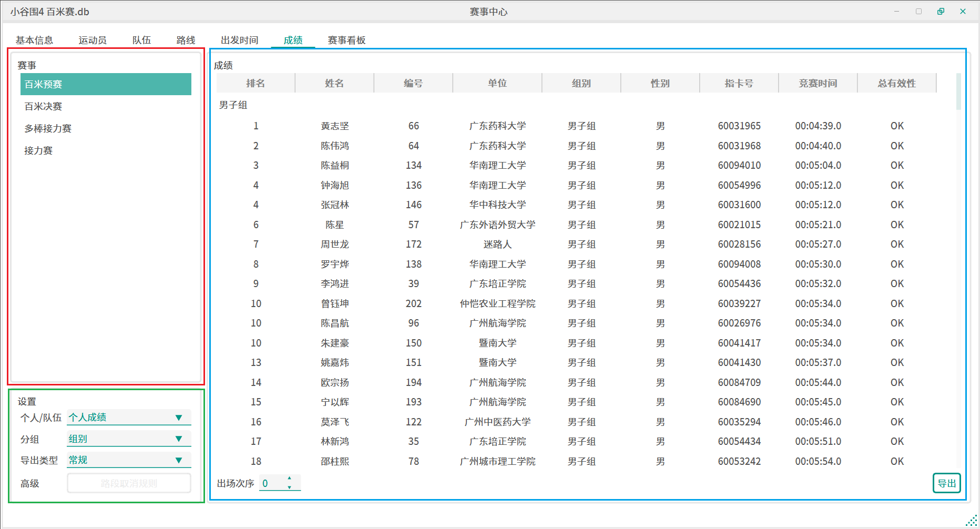The image size is (980, 529).
Task: Open the 个人/队伍 dropdown
Action: (129, 418)
